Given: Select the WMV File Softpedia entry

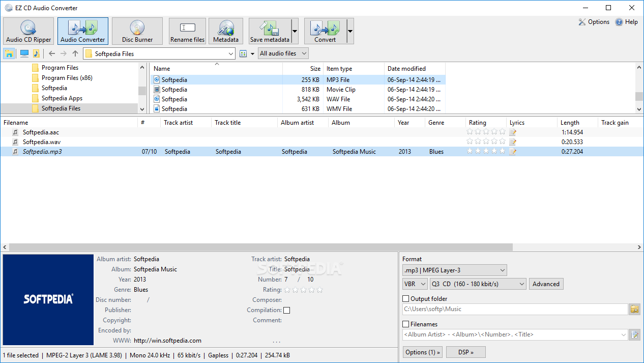Looking at the screenshot, I should tap(298, 109).
